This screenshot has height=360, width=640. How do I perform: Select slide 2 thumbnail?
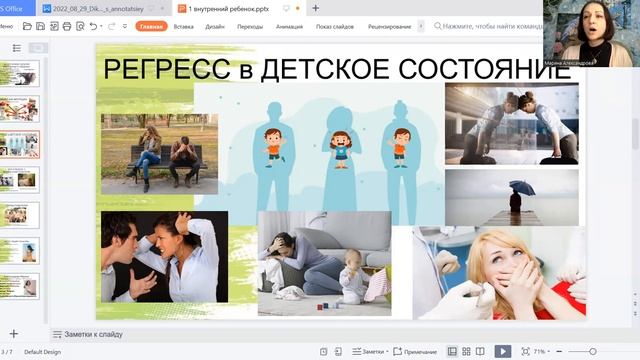[20, 109]
